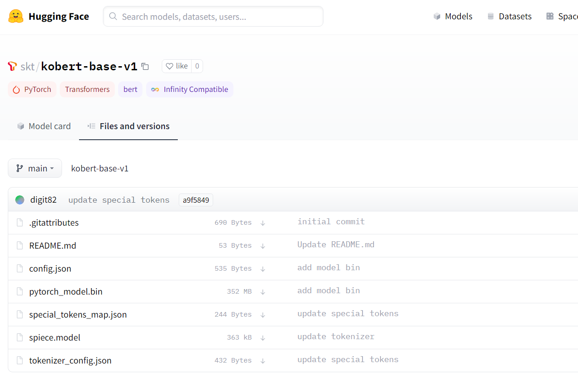
Task: Click the git branch icon
Action: (19, 168)
